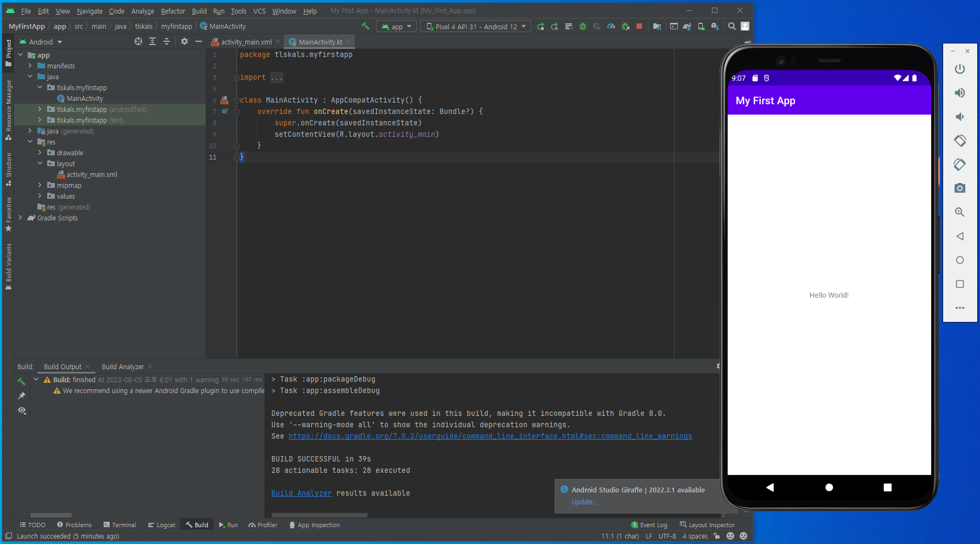Click green hammer rebuild icon in Build panel

click(22, 381)
